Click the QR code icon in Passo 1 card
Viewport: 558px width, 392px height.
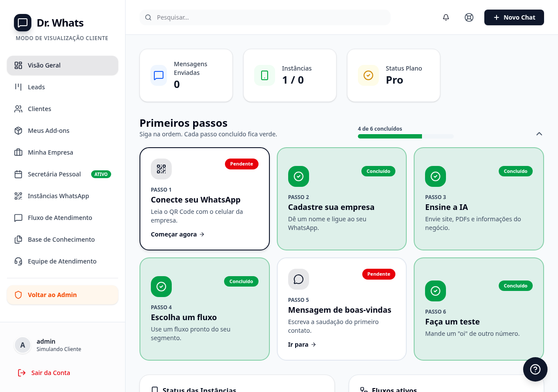point(161,169)
